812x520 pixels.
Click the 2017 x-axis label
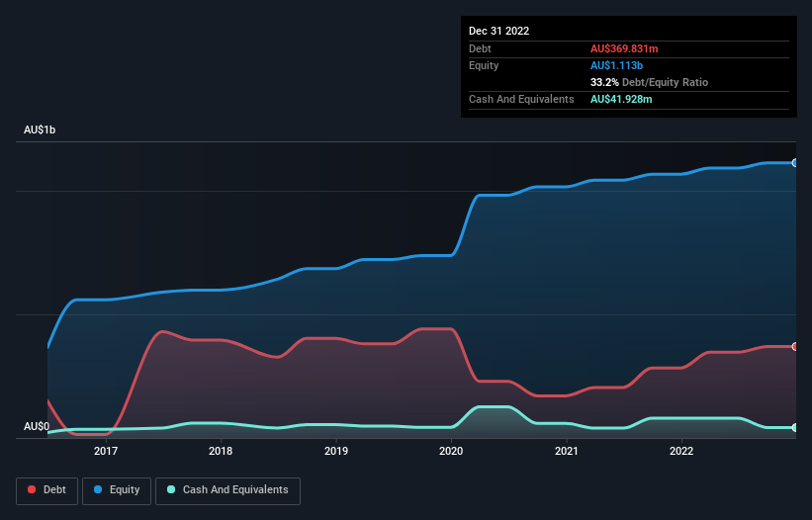pos(106,451)
